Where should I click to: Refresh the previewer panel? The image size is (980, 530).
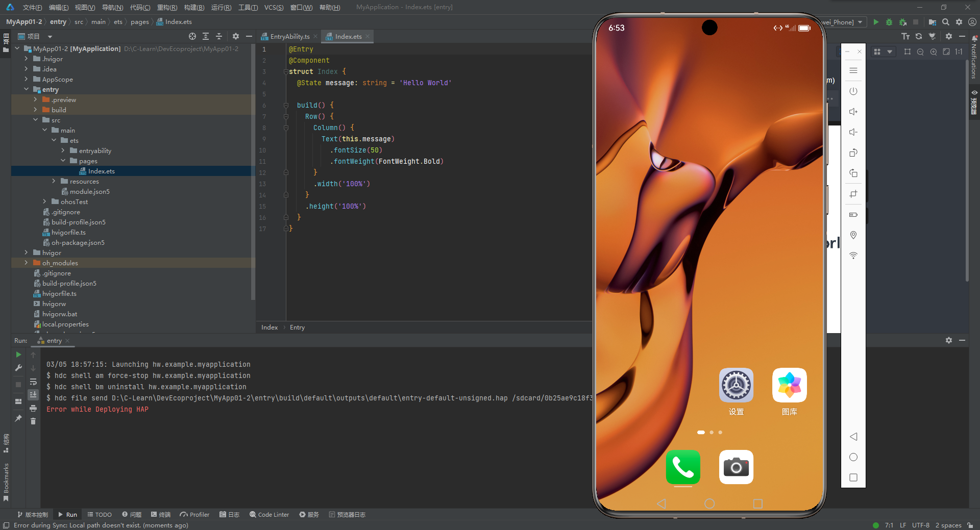tap(919, 36)
